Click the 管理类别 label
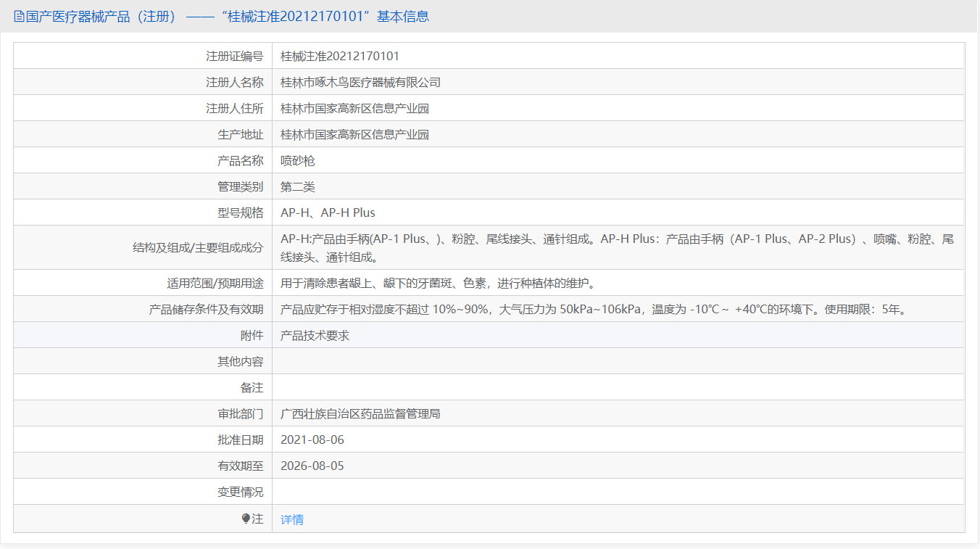 (240, 186)
